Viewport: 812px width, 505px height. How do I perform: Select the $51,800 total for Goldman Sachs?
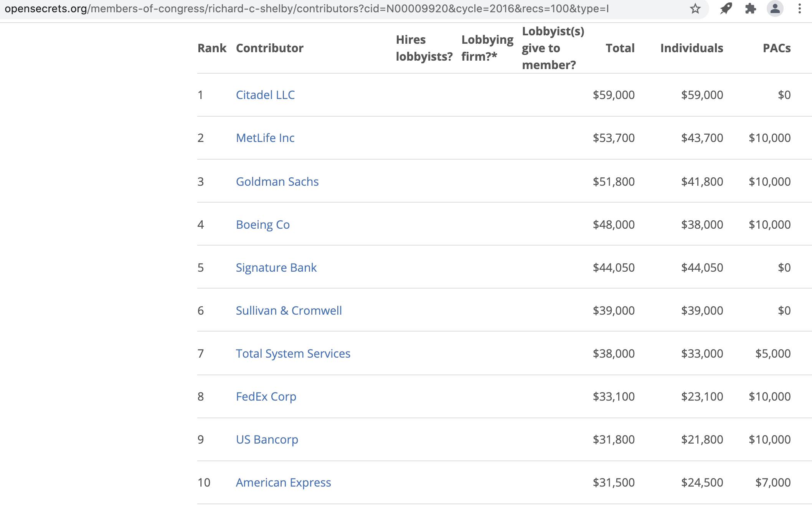[614, 182]
